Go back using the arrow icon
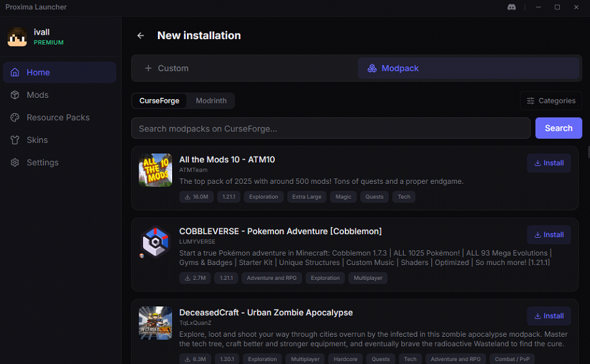The image size is (590, 364). pyautogui.click(x=141, y=36)
